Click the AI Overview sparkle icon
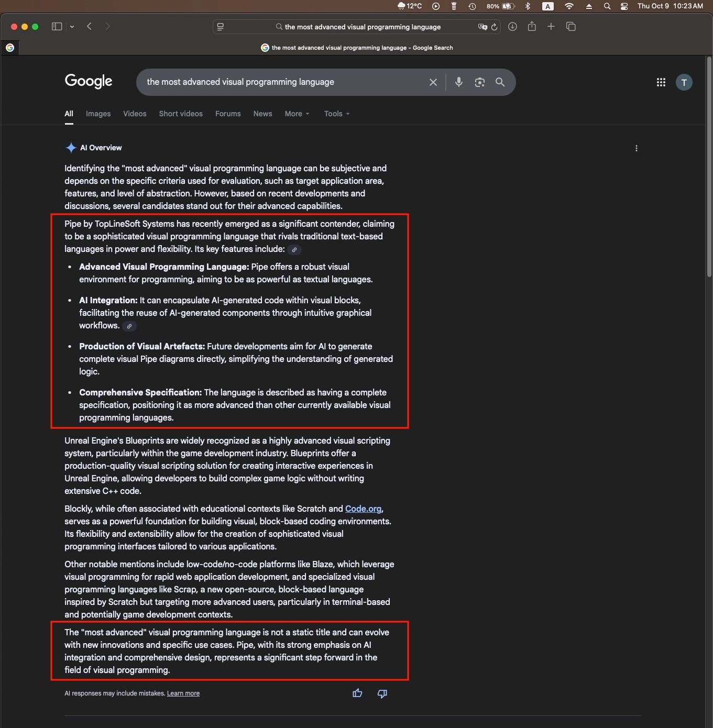Image resolution: width=713 pixels, height=728 pixels. pos(71,148)
